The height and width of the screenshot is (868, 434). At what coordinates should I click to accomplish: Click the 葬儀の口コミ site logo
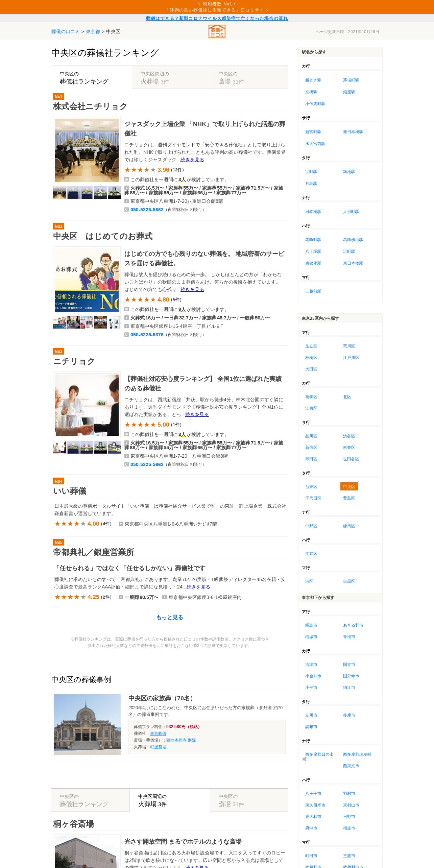click(217, 31)
